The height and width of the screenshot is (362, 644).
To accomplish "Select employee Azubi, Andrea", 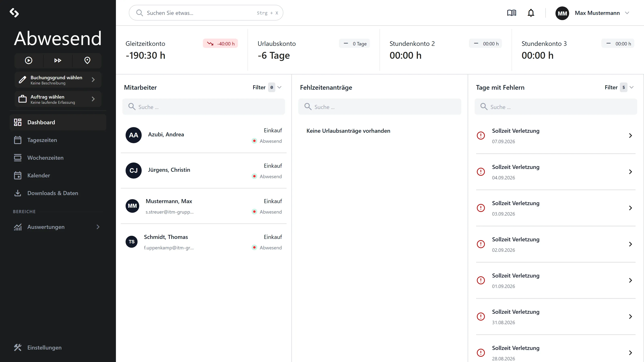I will pyautogui.click(x=203, y=135).
